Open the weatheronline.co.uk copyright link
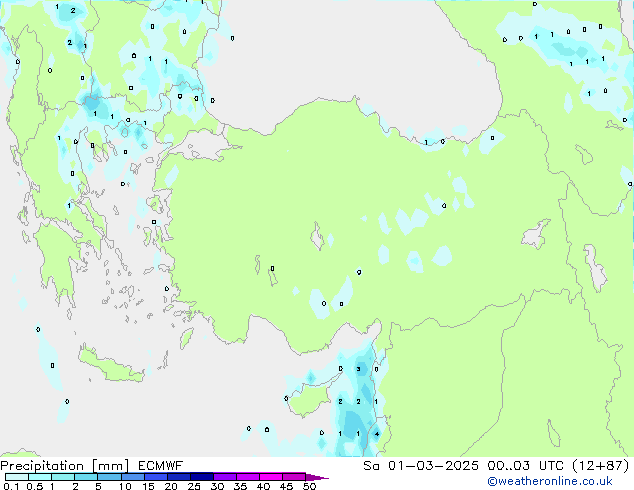 (x=550, y=481)
